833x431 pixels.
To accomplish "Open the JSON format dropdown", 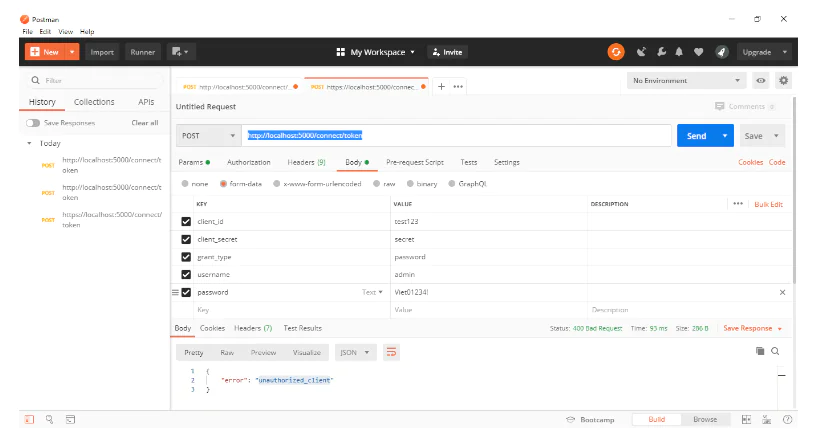I will point(355,352).
